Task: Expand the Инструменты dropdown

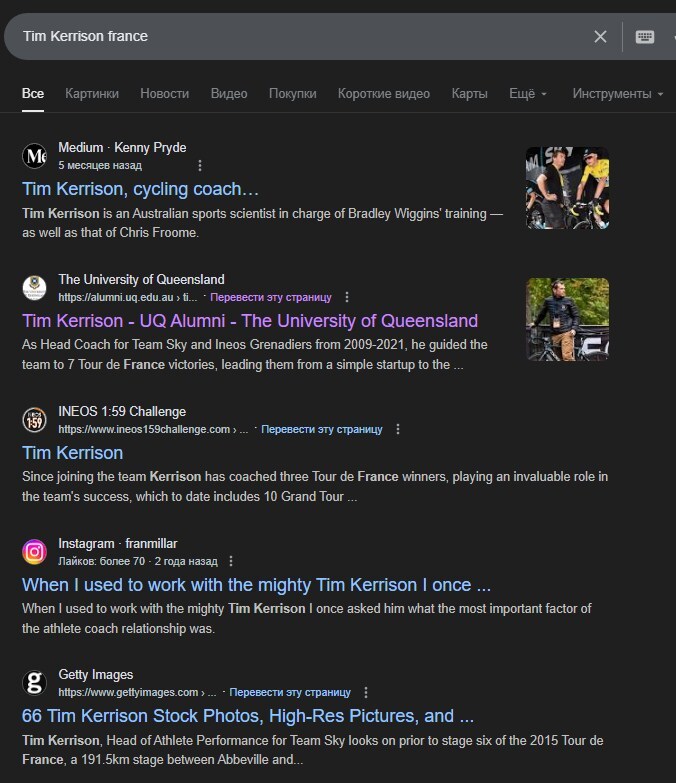Action: click(x=617, y=94)
